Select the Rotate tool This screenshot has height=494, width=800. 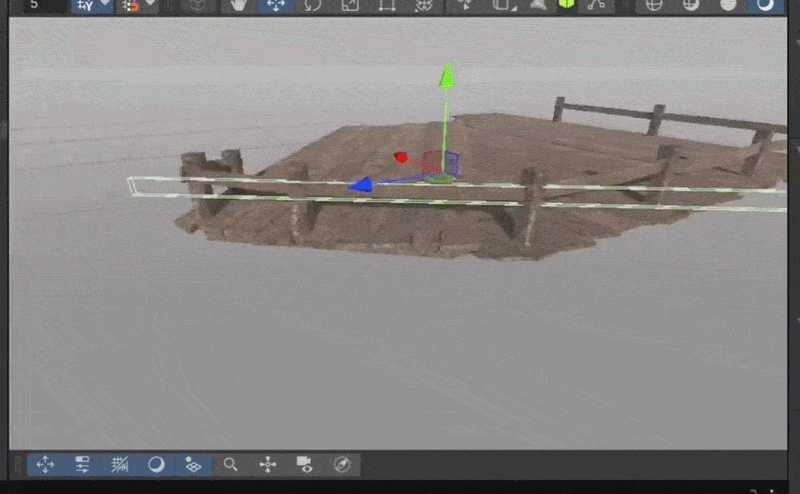point(313,5)
